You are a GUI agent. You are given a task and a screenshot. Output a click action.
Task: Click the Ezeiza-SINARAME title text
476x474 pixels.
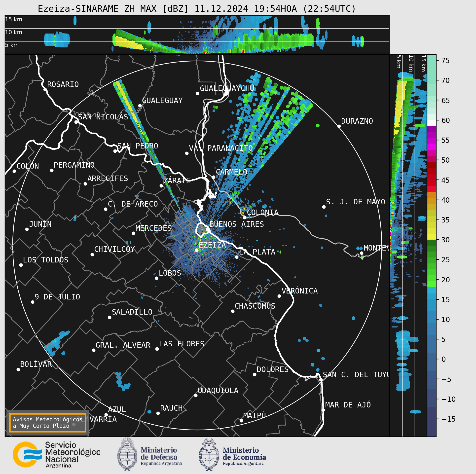click(197, 9)
